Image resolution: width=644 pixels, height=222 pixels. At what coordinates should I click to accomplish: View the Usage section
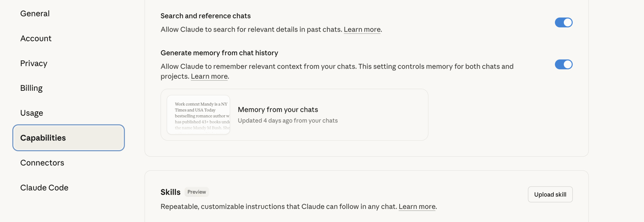(32, 113)
